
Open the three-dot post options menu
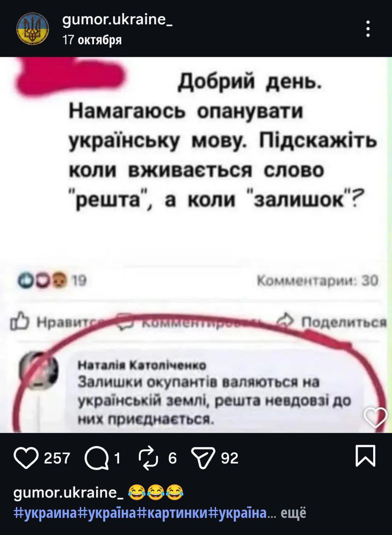[368, 29]
